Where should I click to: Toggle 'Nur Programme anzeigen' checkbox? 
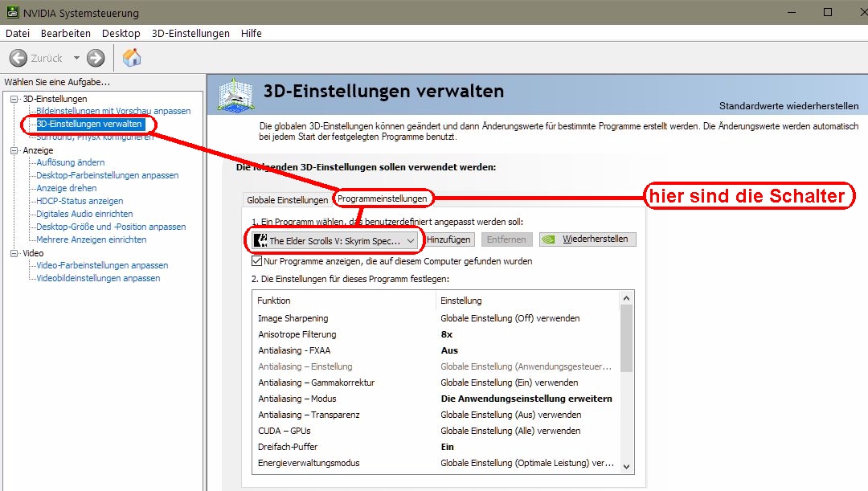point(257,261)
